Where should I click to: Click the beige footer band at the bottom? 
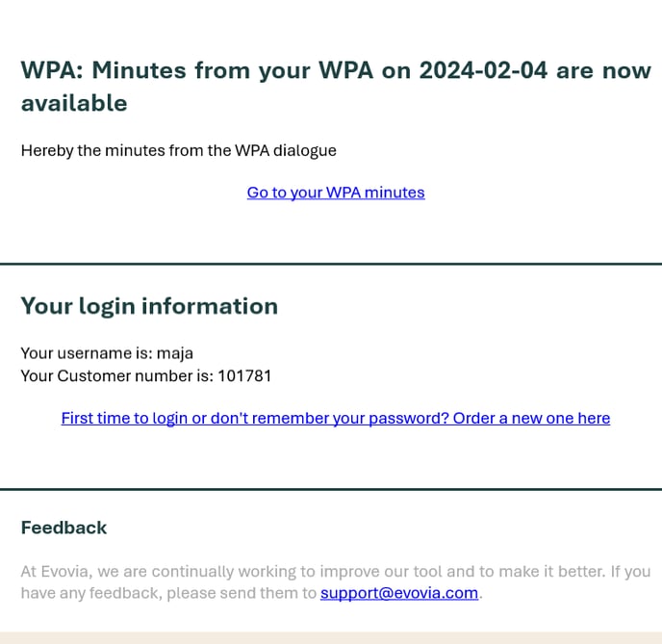(331, 638)
